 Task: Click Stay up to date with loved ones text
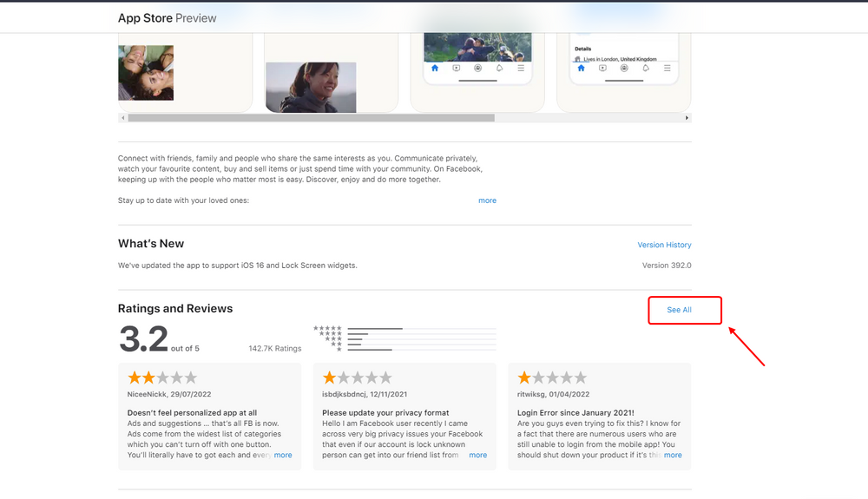[183, 200]
